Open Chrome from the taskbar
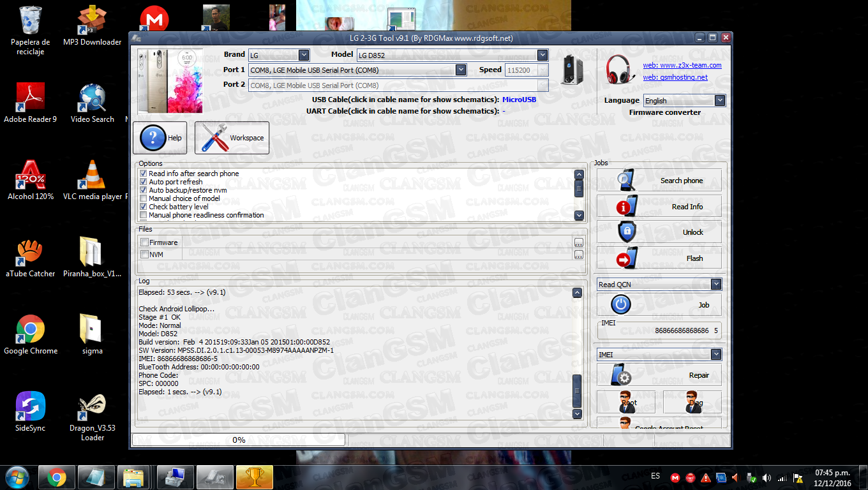868x490 pixels. click(x=57, y=477)
